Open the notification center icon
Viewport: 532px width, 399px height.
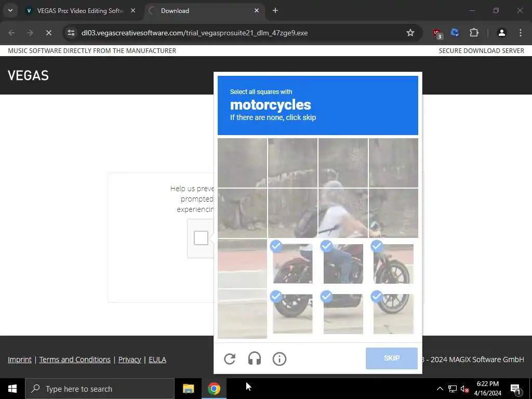516,389
